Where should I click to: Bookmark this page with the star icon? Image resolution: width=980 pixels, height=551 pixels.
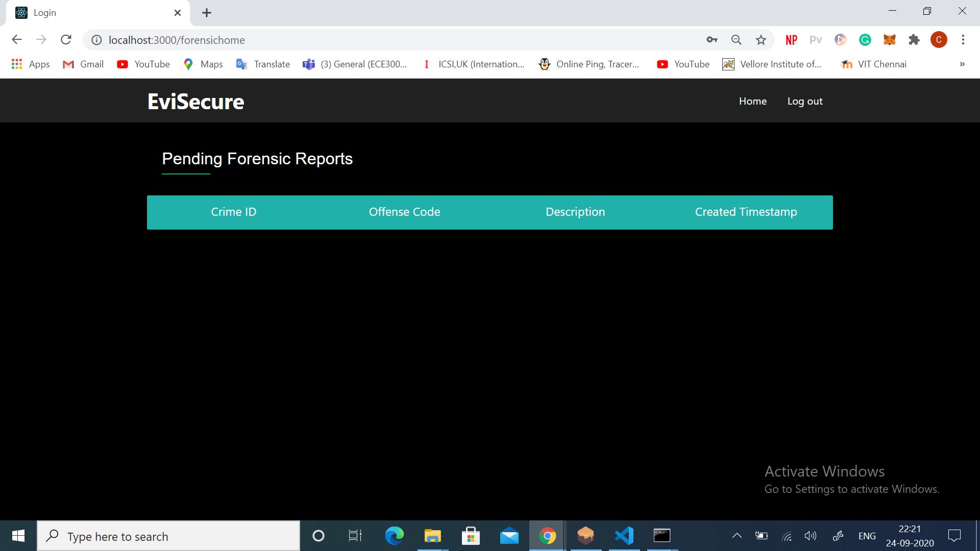tap(761, 40)
